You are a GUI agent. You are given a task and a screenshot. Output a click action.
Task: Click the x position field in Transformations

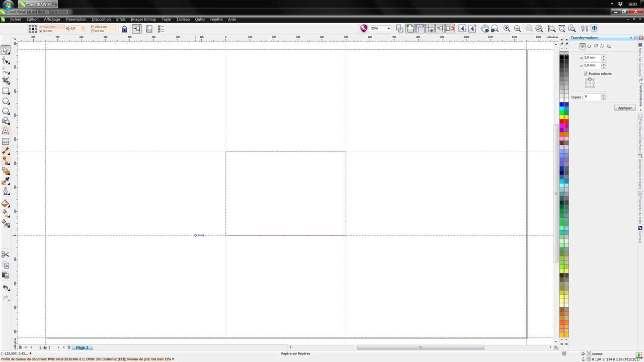tap(592, 58)
